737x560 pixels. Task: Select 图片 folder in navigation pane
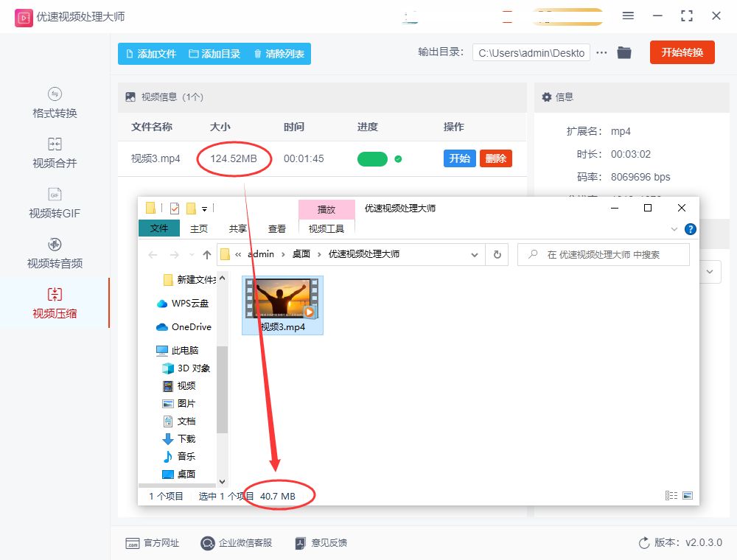pyautogui.click(x=179, y=404)
